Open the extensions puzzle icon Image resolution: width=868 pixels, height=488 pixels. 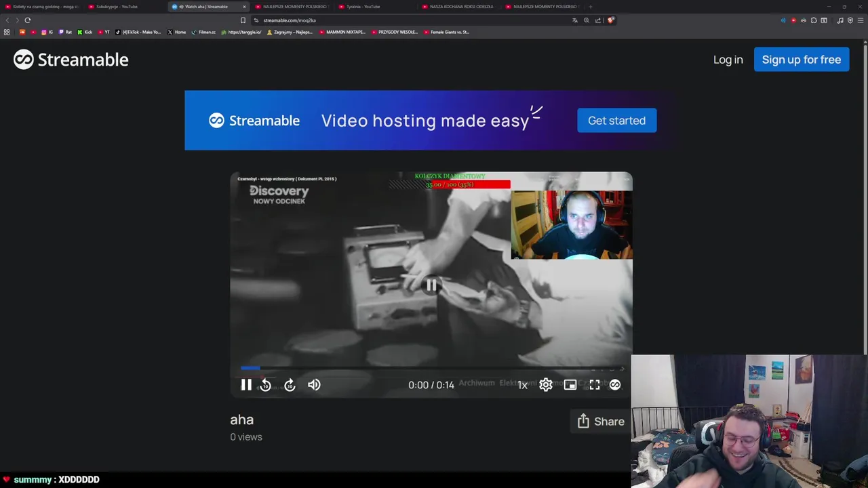(x=814, y=20)
